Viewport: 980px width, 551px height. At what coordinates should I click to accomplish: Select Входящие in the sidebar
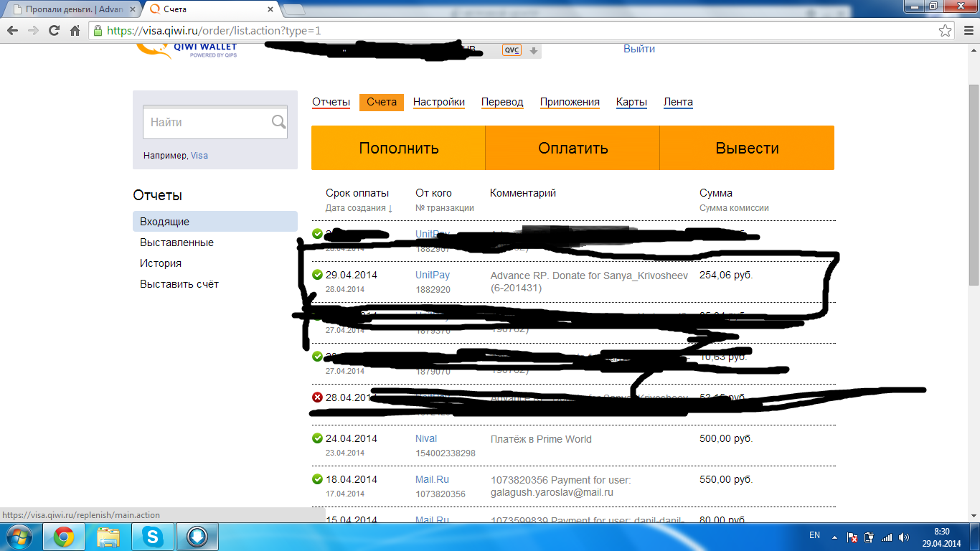(215, 222)
